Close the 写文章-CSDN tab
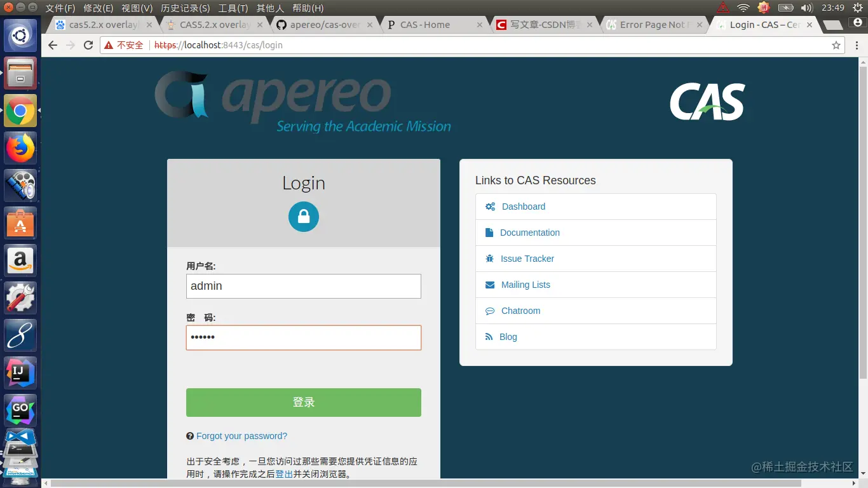Image resolution: width=868 pixels, height=488 pixels. click(589, 25)
